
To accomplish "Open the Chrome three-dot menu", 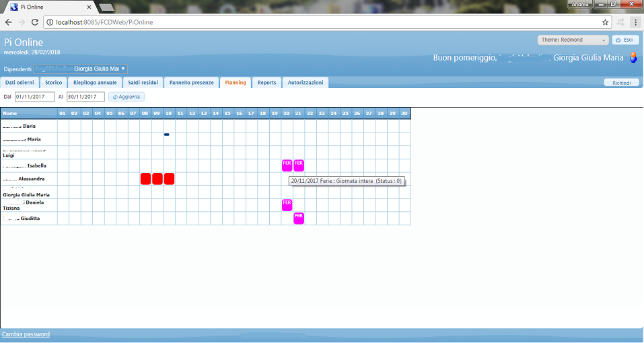I will (x=635, y=22).
